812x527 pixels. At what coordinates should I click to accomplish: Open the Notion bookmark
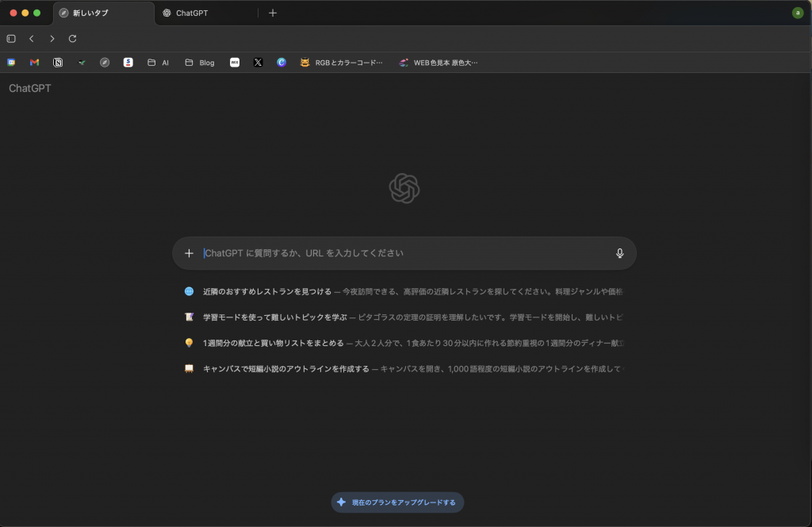(x=58, y=62)
